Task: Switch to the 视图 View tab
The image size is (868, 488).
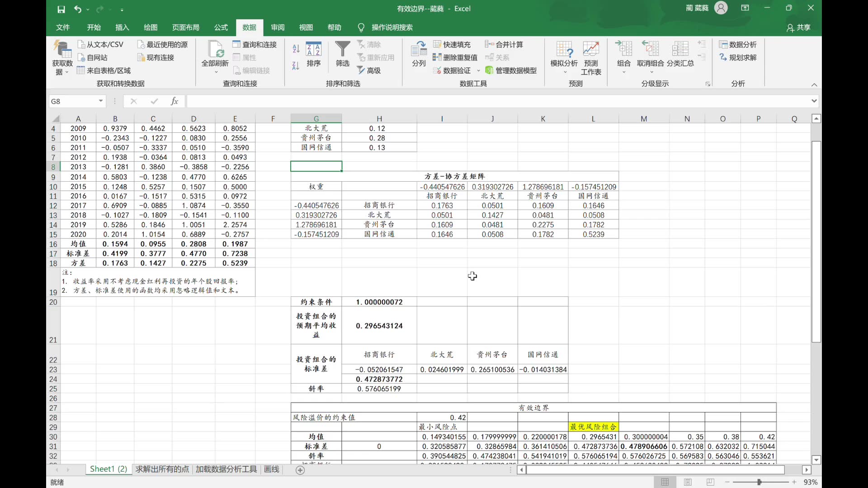Action: pyautogui.click(x=306, y=28)
